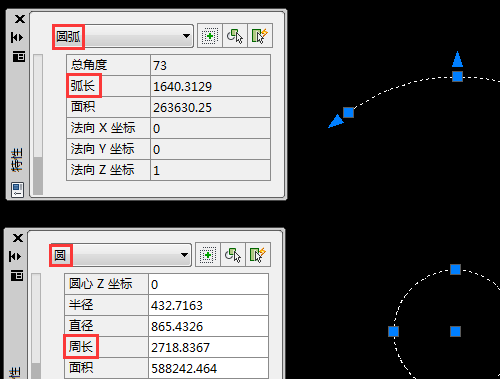Click the 法向 Y 坐标 value field
Image resolution: width=500 pixels, height=379 pixels.
pyautogui.click(x=210, y=149)
